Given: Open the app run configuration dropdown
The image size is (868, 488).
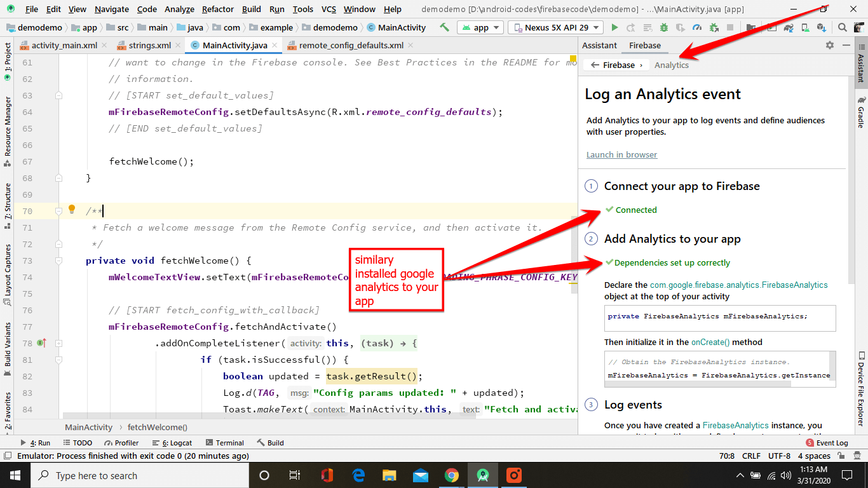Looking at the screenshot, I should pyautogui.click(x=480, y=27).
